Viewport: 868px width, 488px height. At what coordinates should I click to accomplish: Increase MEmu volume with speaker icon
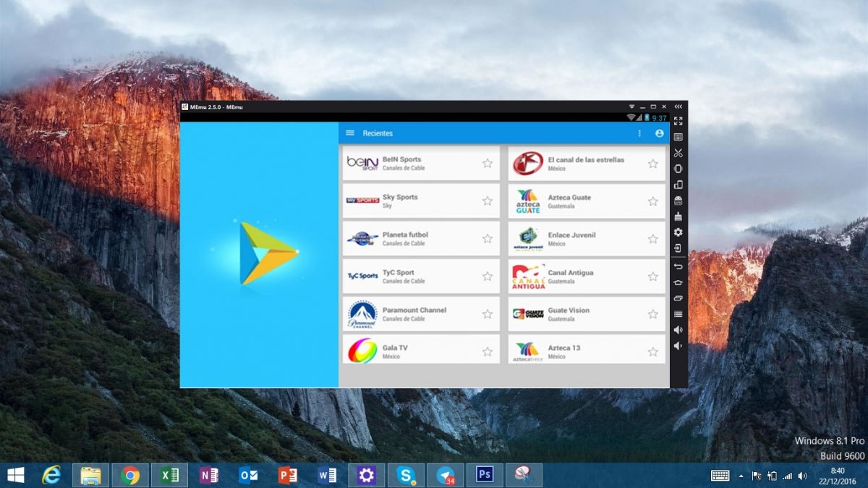tap(678, 330)
